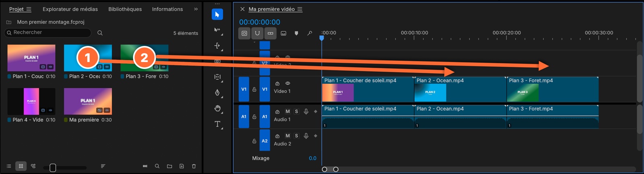Switch project panel to list view
The height and width of the screenshot is (174, 644).
[9, 166]
